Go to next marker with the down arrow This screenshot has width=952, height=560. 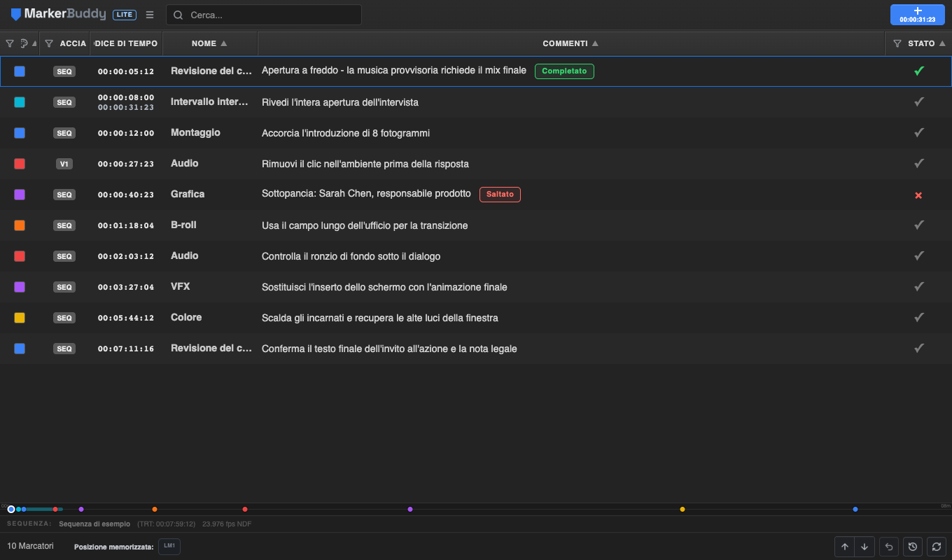pos(864,547)
